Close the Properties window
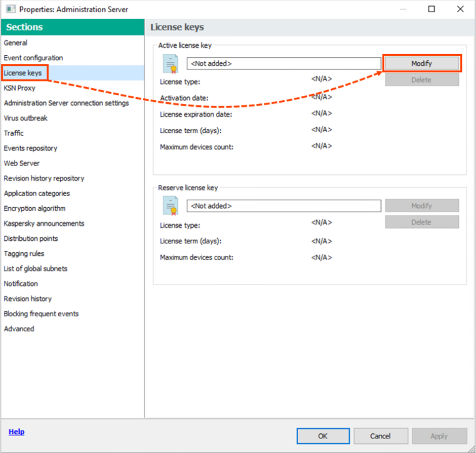This screenshot has height=453, width=476. point(460,9)
